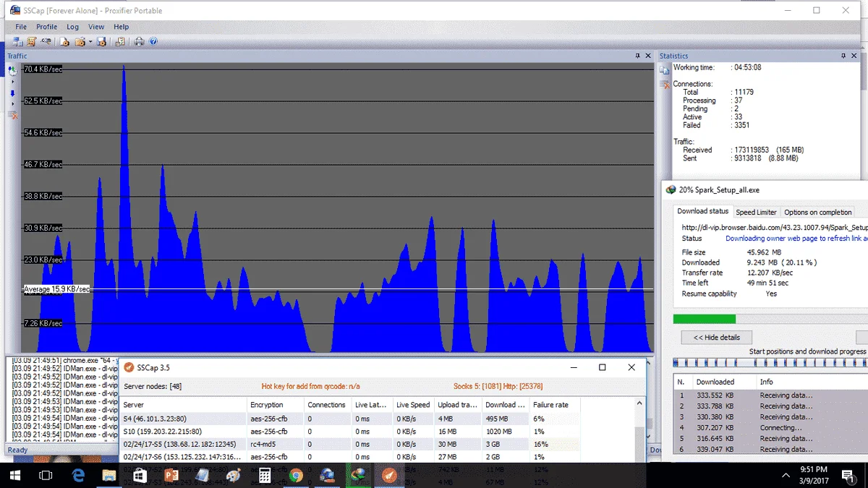Click the taskbar clock showing 9:51 PM
The image size is (868, 488).
pos(812,475)
